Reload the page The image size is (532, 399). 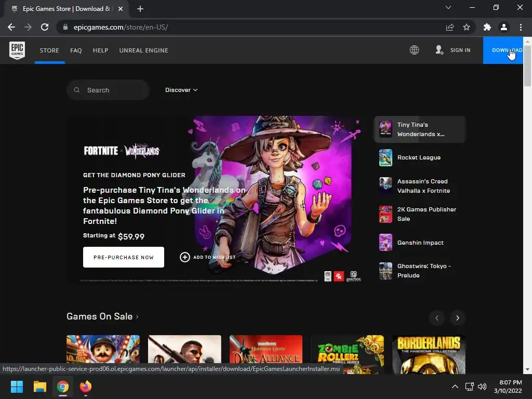[x=45, y=27]
